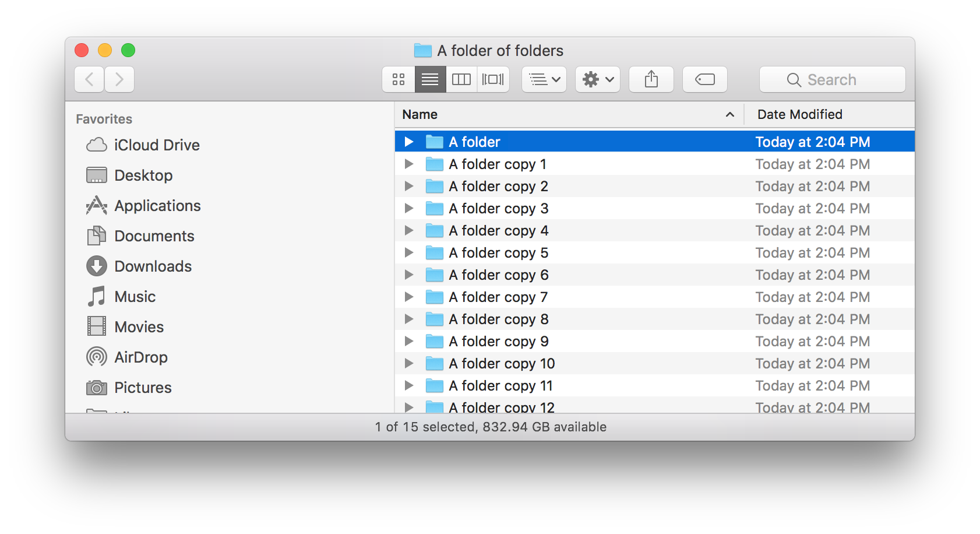
Task: Expand 'A folder copy 8' triangle
Action: tap(409, 319)
